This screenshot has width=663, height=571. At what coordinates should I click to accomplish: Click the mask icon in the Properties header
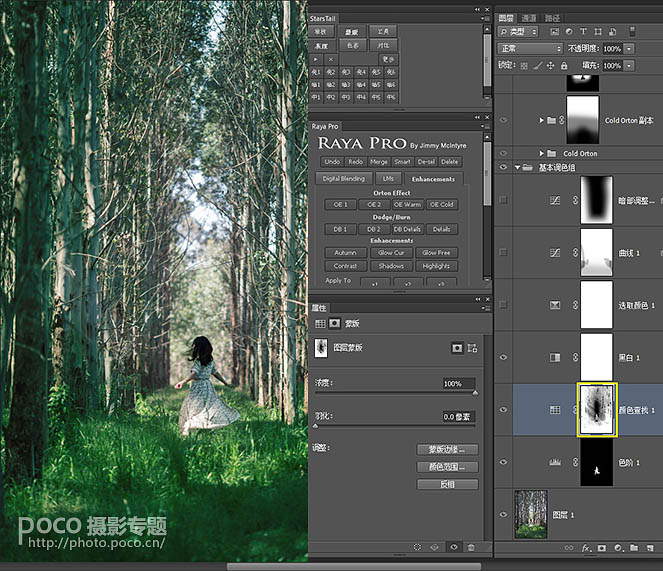coord(334,324)
